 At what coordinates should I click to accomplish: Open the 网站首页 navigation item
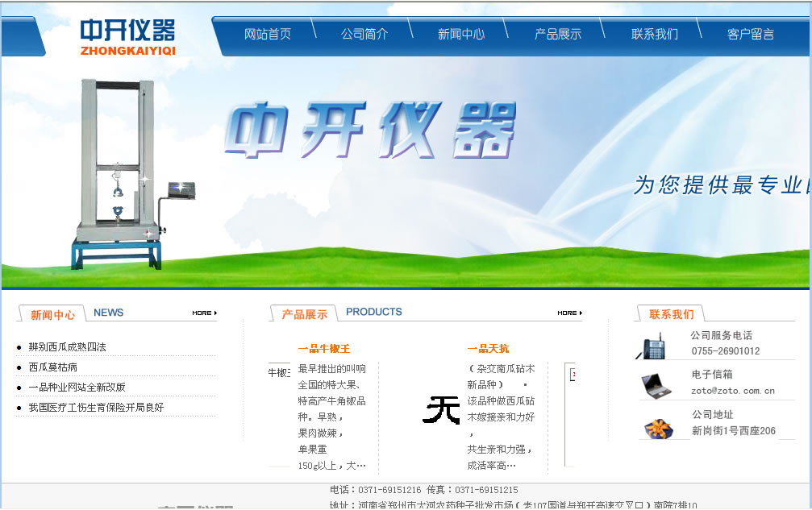[267, 34]
